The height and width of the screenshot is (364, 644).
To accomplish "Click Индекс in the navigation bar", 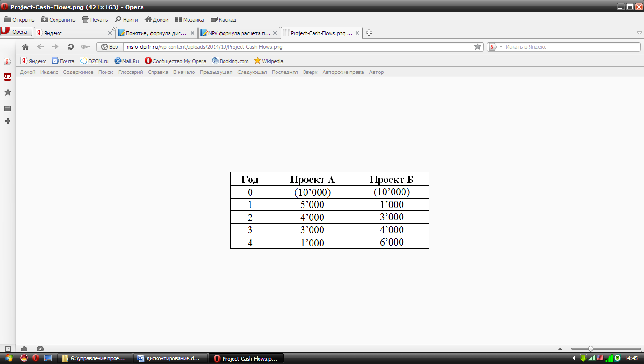I will coord(49,72).
